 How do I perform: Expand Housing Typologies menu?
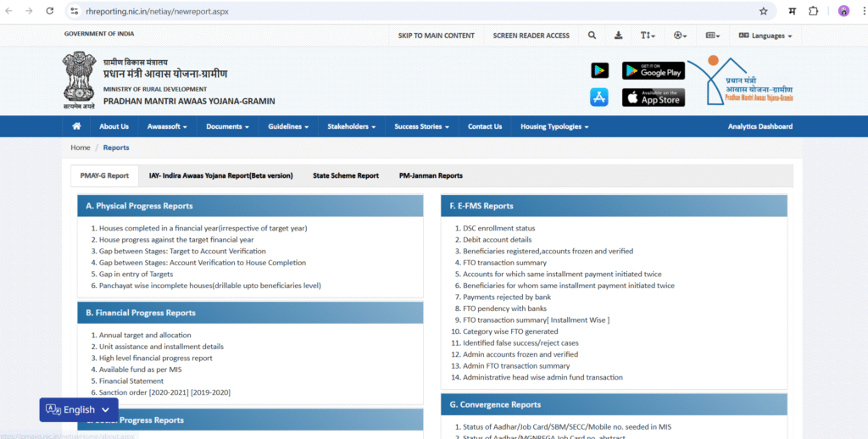tap(554, 126)
